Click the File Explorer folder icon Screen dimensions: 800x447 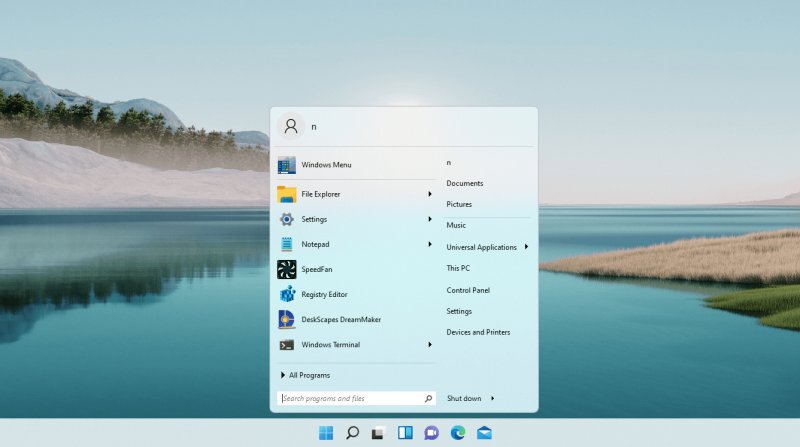(x=286, y=194)
